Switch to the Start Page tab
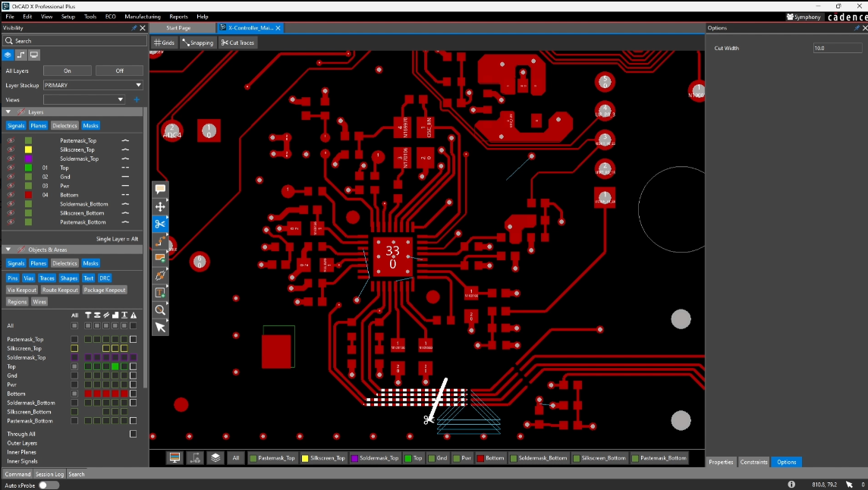Viewport: 868px width, 490px height. click(178, 28)
